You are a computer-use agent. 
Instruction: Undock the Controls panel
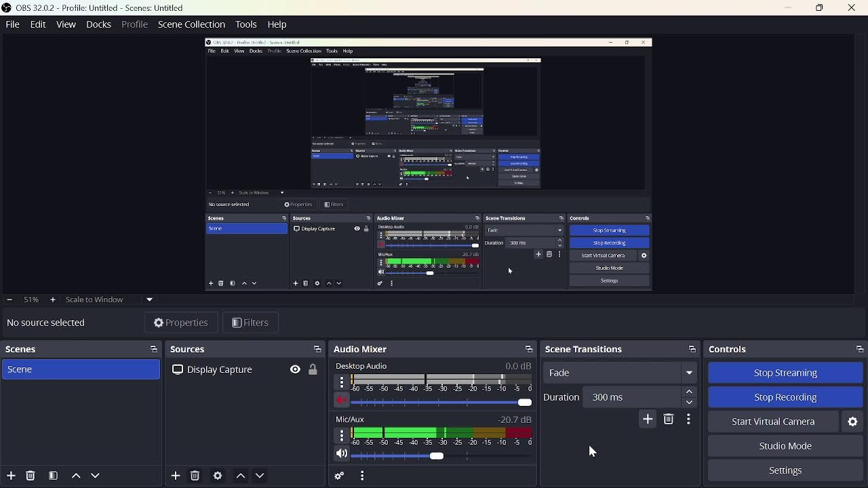tap(860, 350)
